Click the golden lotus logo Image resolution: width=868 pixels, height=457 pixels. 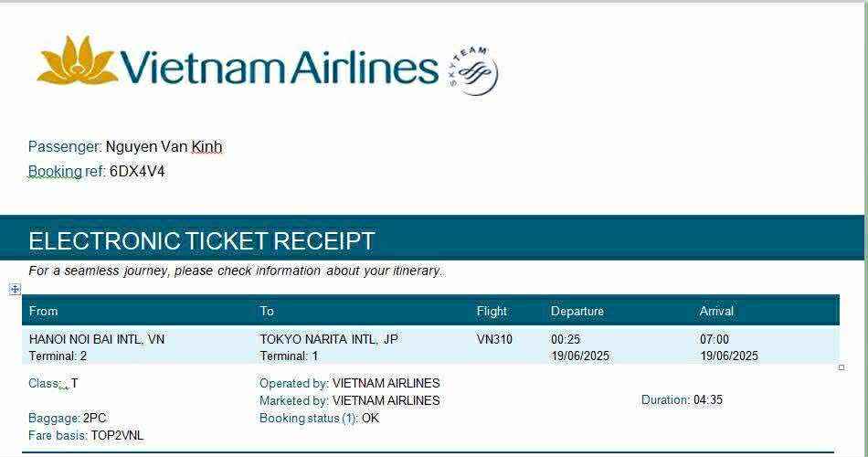pyautogui.click(x=77, y=60)
